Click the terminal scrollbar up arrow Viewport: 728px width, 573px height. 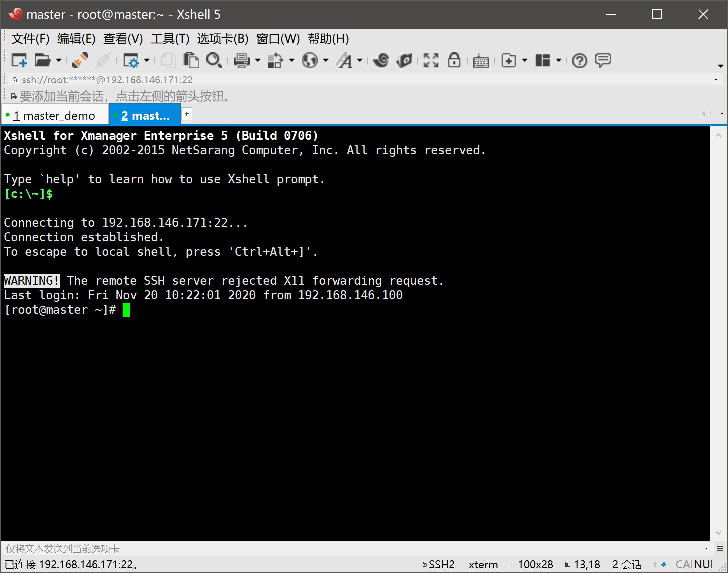pos(718,135)
